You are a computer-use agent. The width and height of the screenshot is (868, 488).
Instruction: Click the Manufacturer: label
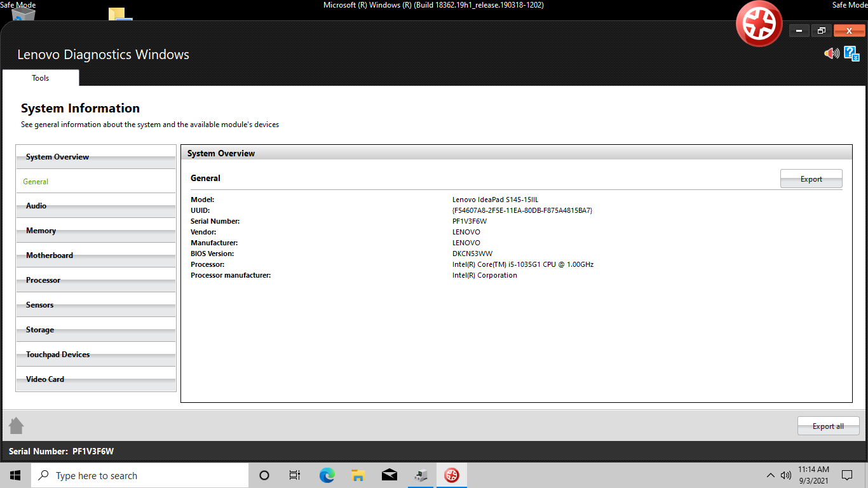click(214, 243)
